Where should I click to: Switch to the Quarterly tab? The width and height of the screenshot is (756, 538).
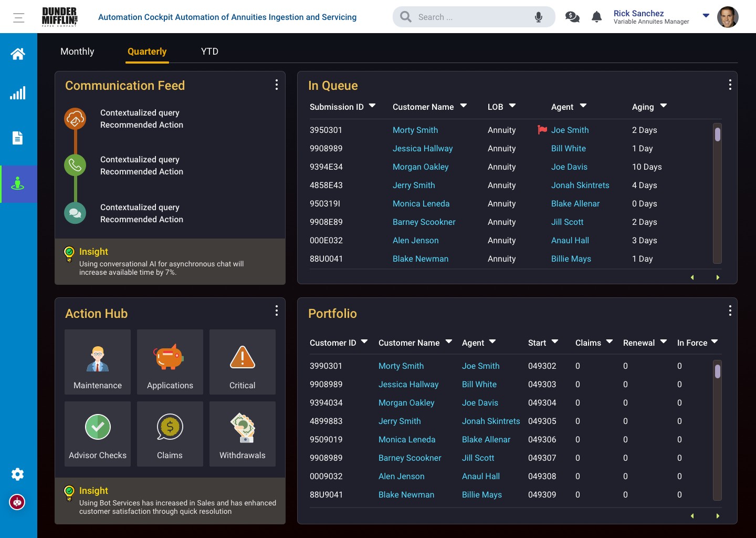tap(147, 51)
